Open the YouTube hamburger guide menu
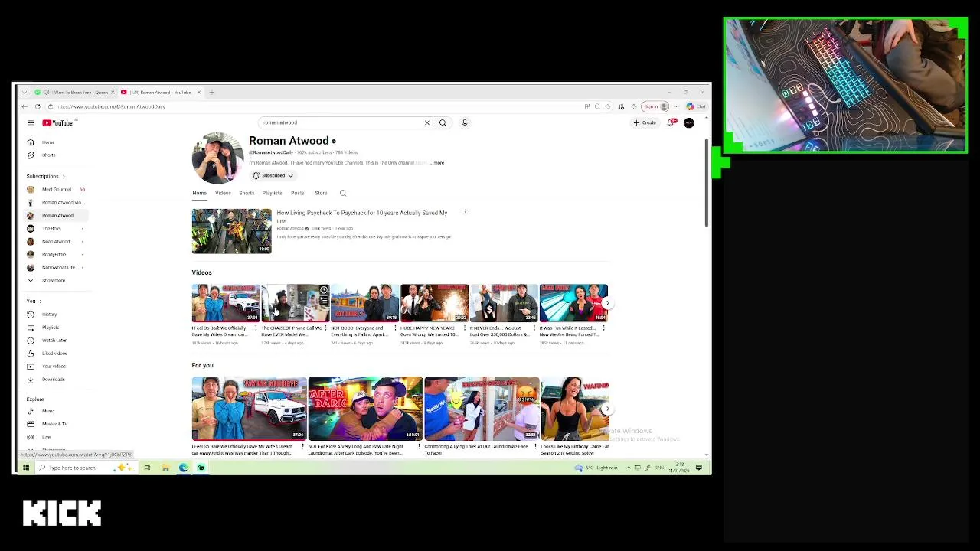Screen dimensions: 980x551 (31, 122)
